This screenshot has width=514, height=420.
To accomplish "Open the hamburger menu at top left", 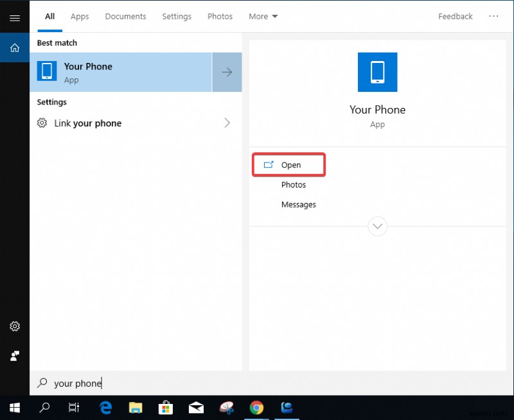I will pos(14,17).
